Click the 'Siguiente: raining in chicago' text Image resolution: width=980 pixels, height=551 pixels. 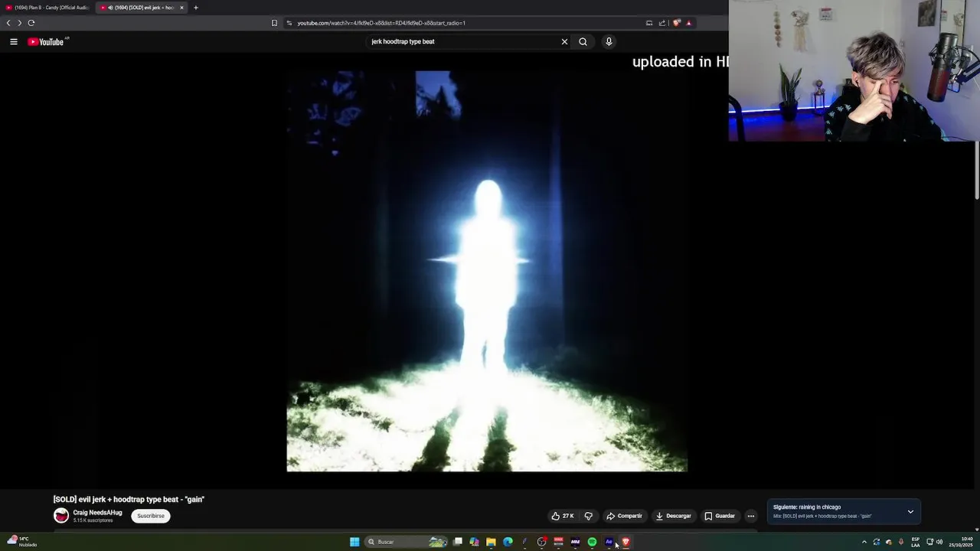(807, 507)
